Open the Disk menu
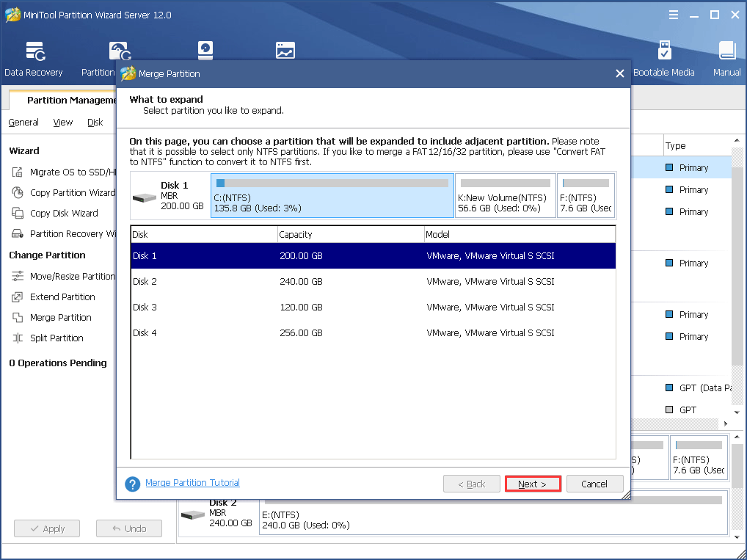 pyautogui.click(x=95, y=123)
